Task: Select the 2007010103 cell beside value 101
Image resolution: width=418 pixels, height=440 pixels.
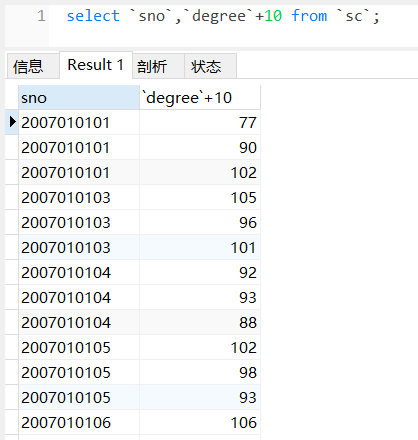Action: click(x=79, y=247)
